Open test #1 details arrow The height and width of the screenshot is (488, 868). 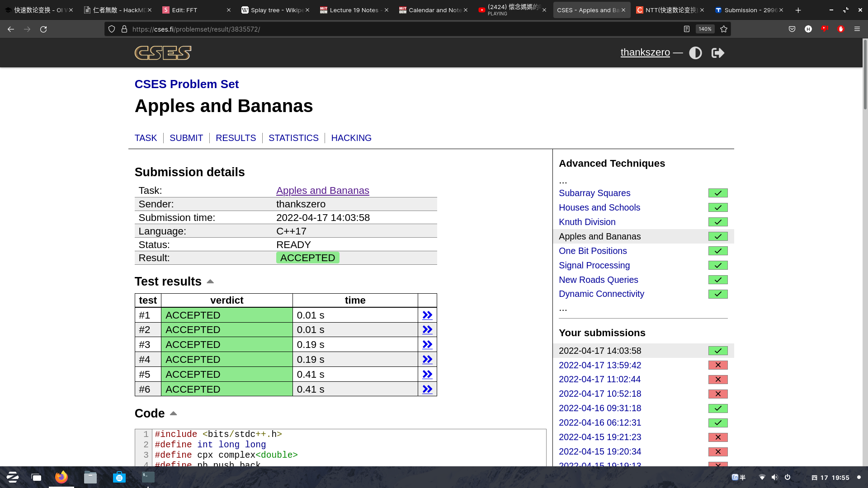(427, 315)
